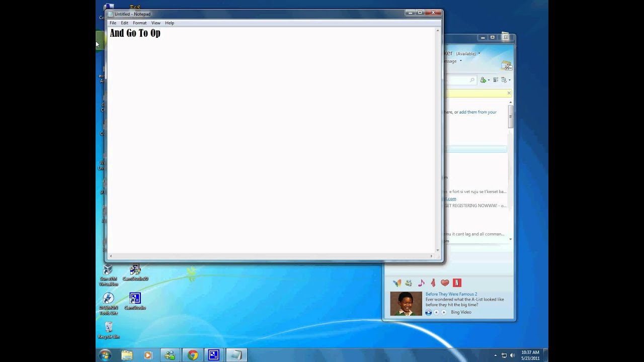
Task: Click the red necktie icon in Messenger
Action: (433, 283)
